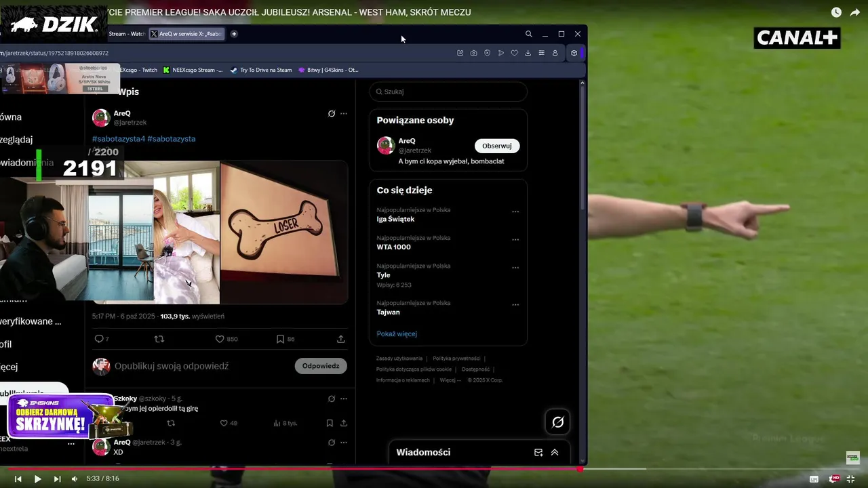The image size is (868, 488).
Task: Skip to previous video in player
Action: tap(18, 479)
